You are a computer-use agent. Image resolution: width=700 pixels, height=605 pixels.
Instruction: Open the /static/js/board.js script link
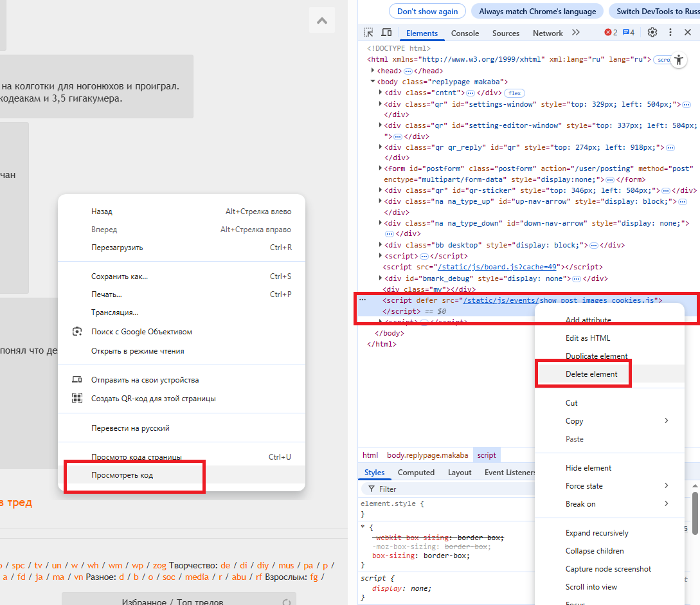[498, 267]
